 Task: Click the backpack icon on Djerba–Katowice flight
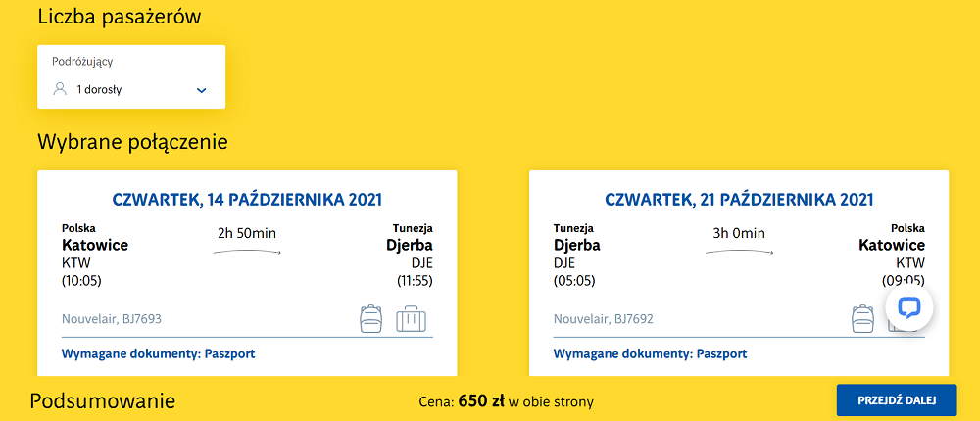[863, 318]
